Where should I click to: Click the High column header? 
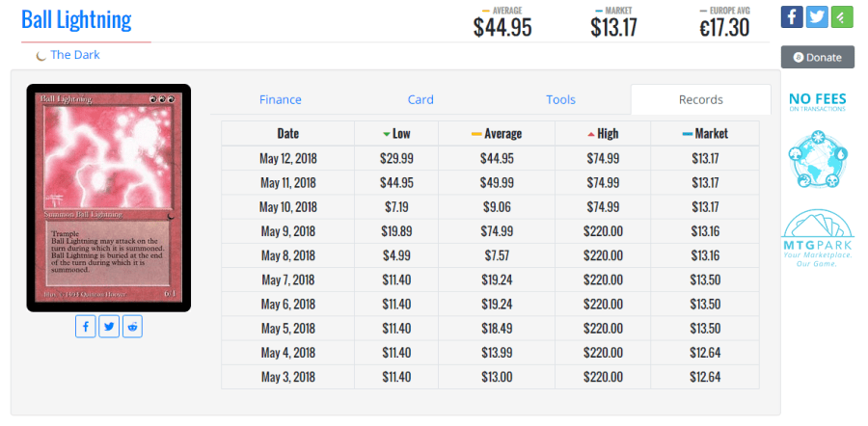pyautogui.click(x=602, y=134)
